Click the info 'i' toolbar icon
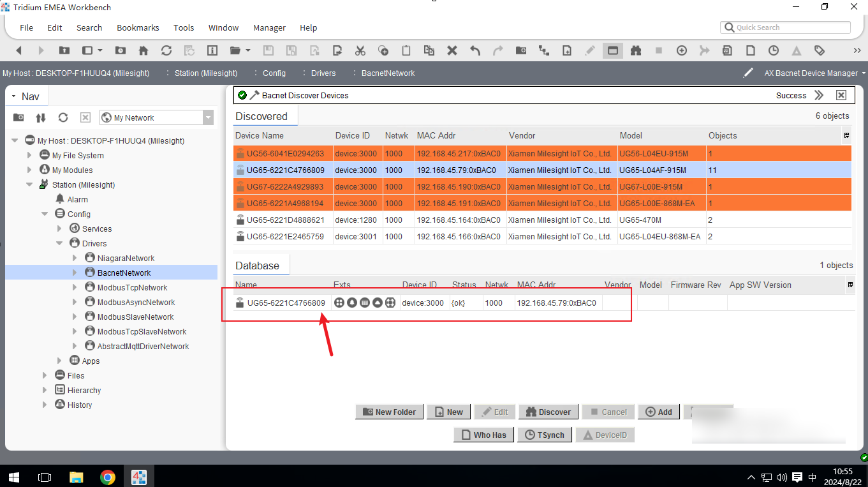Viewport: 868px width, 487px height. point(212,50)
